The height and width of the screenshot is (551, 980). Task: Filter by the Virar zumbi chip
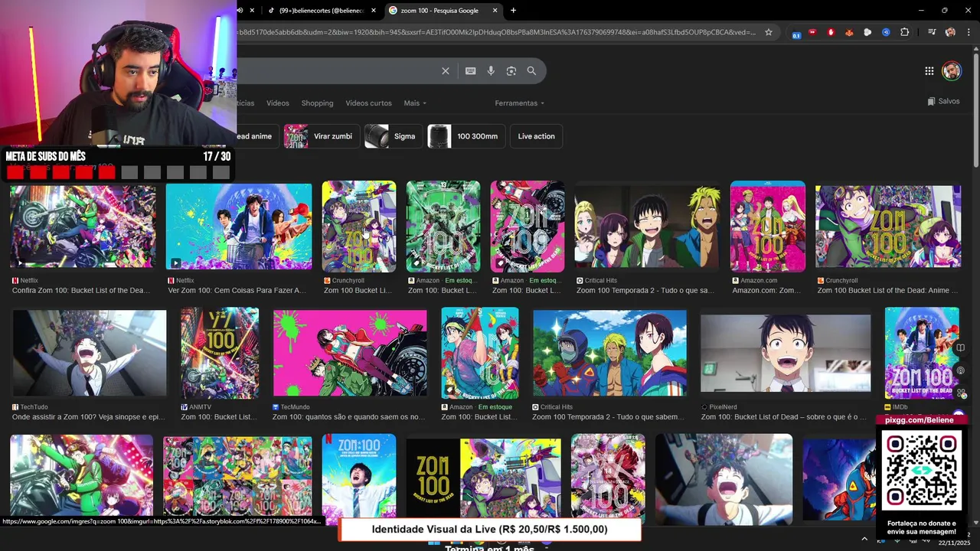pyautogui.click(x=321, y=136)
